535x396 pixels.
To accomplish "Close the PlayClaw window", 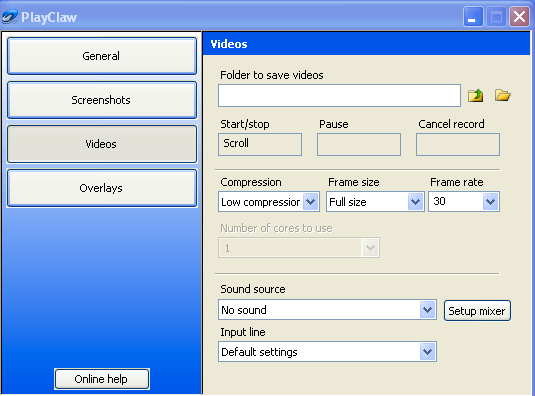I will pyautogui.click(x=519, y=16).
